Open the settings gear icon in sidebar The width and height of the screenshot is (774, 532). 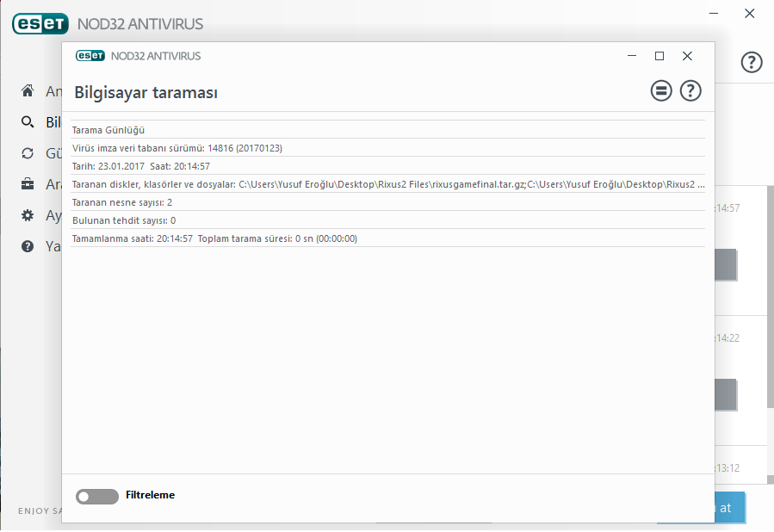[x=28, y=215]
